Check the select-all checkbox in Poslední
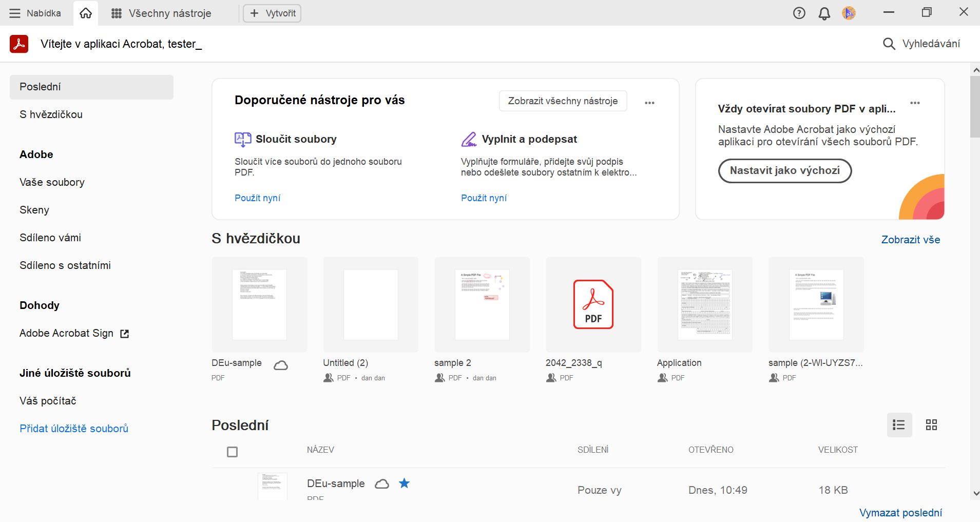 [x=233, y=452]
